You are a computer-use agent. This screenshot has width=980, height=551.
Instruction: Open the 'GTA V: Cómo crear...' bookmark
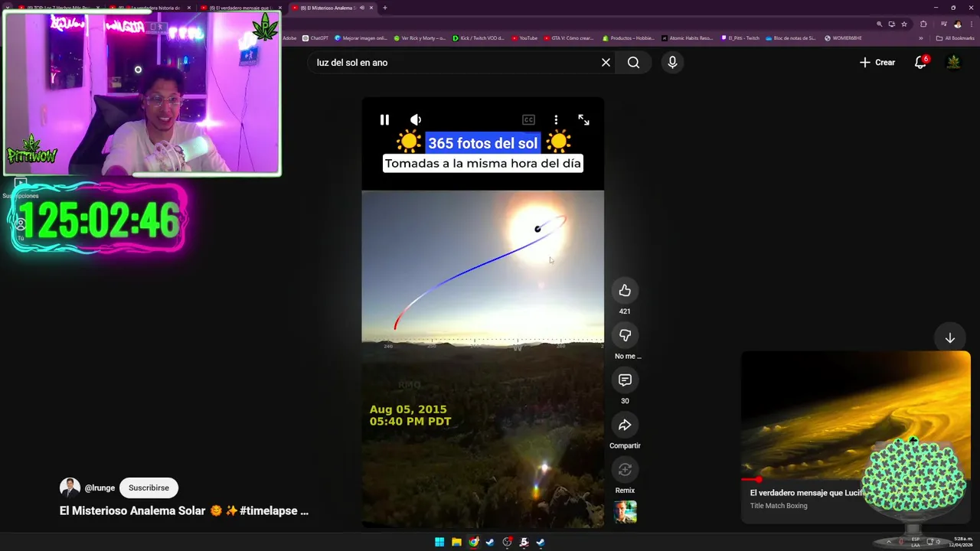coord(569,38)
